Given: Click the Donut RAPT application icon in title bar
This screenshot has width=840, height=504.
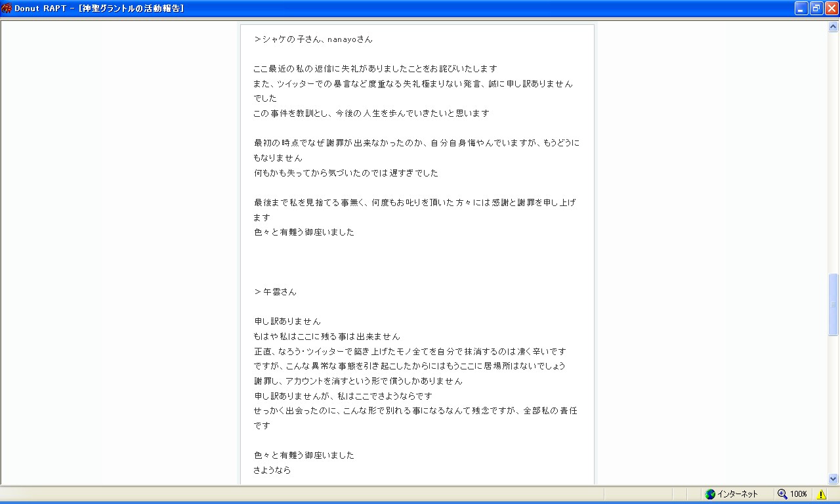Looking at the screenshot, I should point(7,9).
